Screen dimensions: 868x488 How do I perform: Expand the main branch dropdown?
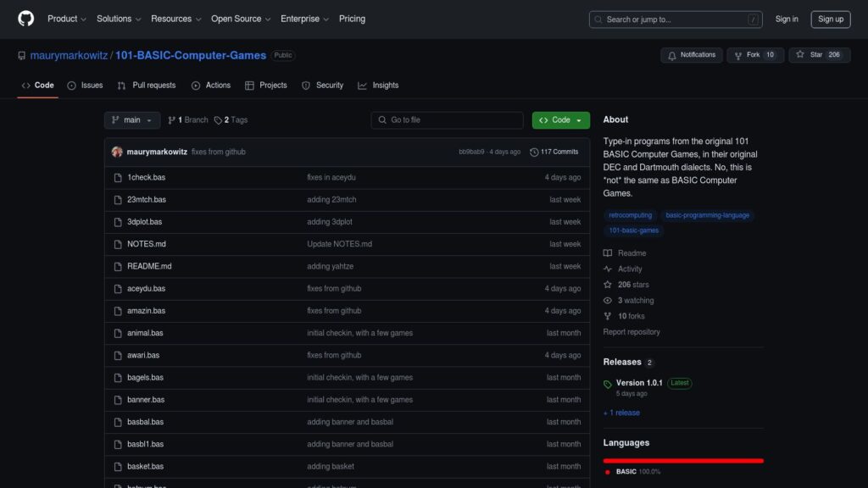click(132, 120)
